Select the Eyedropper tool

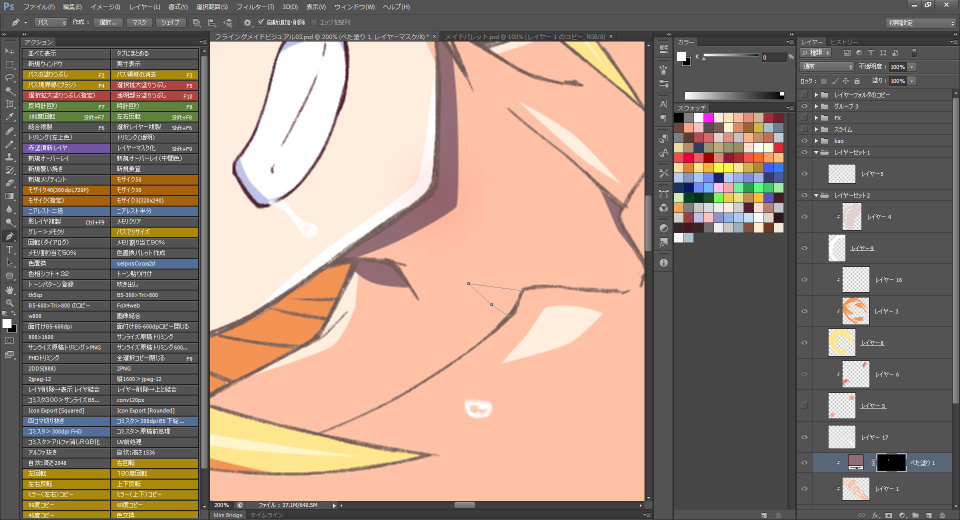click(9, 117)
